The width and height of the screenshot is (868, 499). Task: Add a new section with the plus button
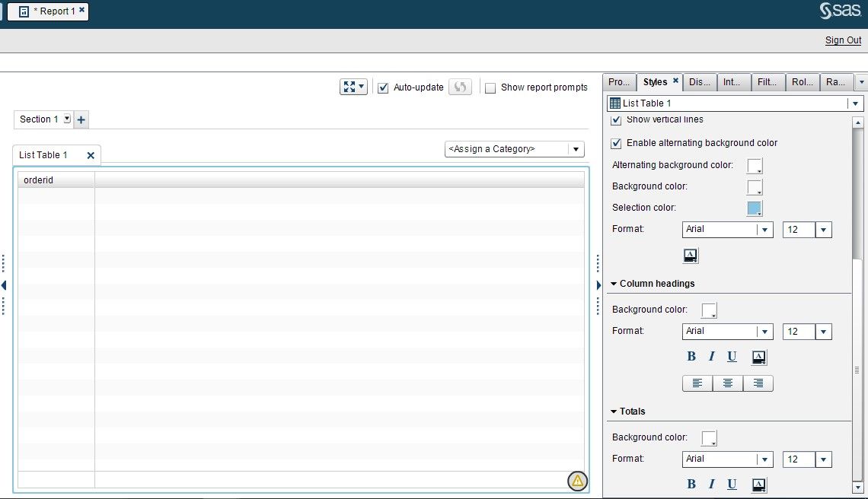[81, 119]
